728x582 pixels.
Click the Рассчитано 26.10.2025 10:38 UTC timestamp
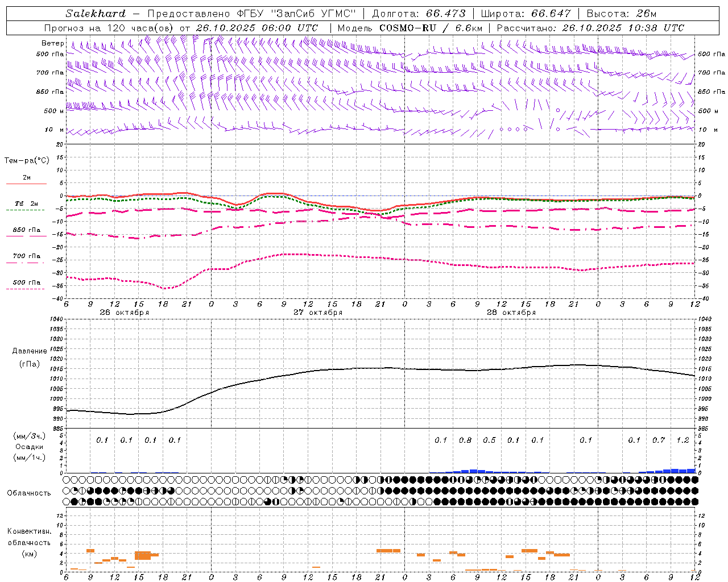(x=590, y=28)
